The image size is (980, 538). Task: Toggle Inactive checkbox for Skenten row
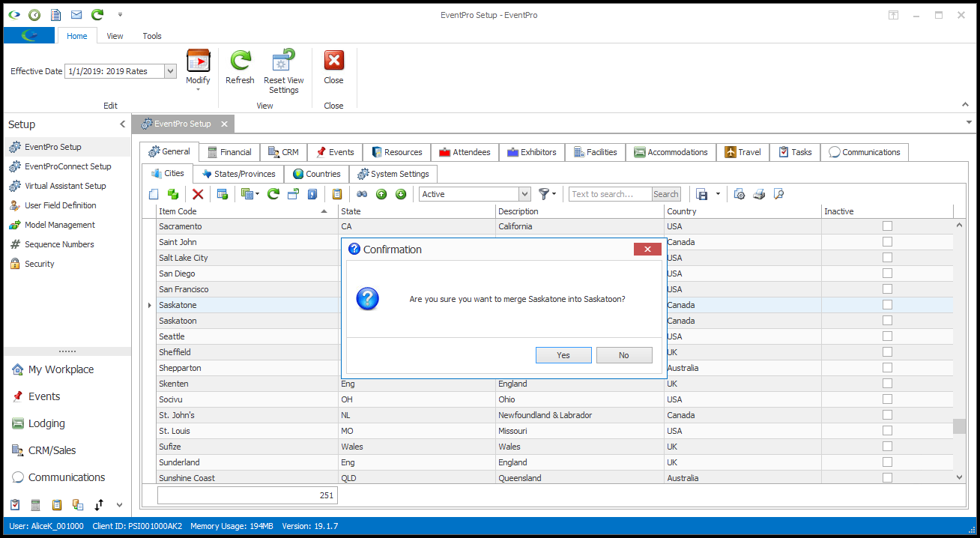click(x=887, y=384)
